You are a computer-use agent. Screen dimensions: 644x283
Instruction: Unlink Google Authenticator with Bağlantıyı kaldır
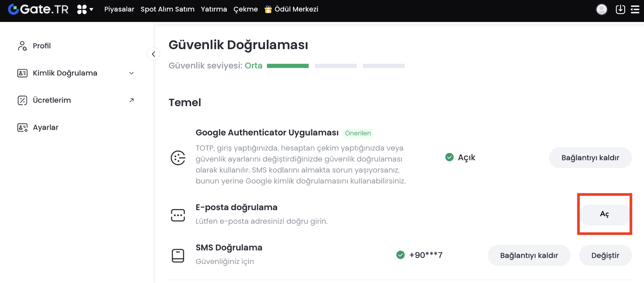[590, 158]
